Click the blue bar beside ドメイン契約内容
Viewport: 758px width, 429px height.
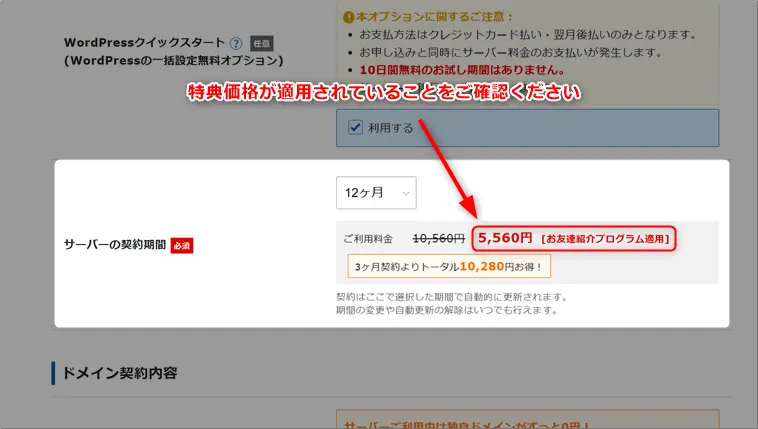click(53, 373)
